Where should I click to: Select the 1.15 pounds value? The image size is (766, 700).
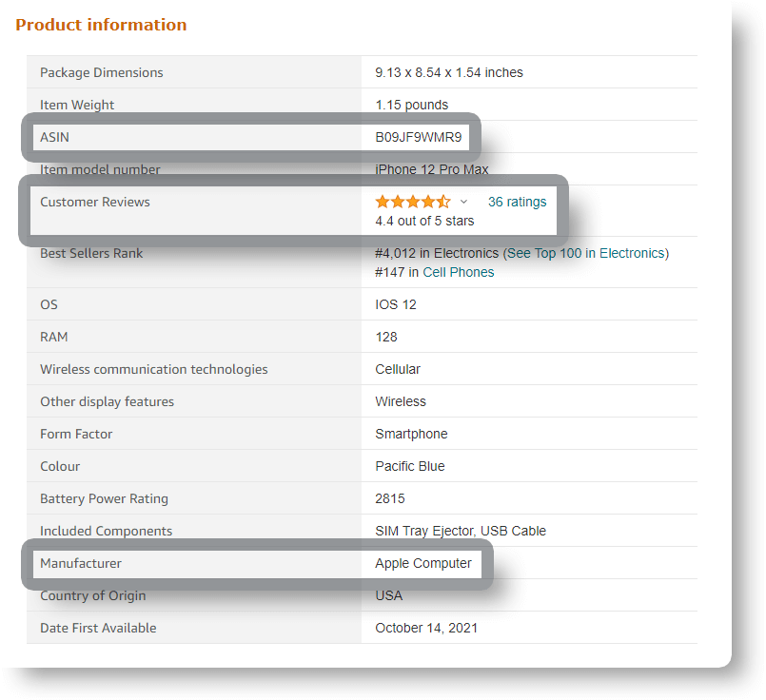pos(411,105)
